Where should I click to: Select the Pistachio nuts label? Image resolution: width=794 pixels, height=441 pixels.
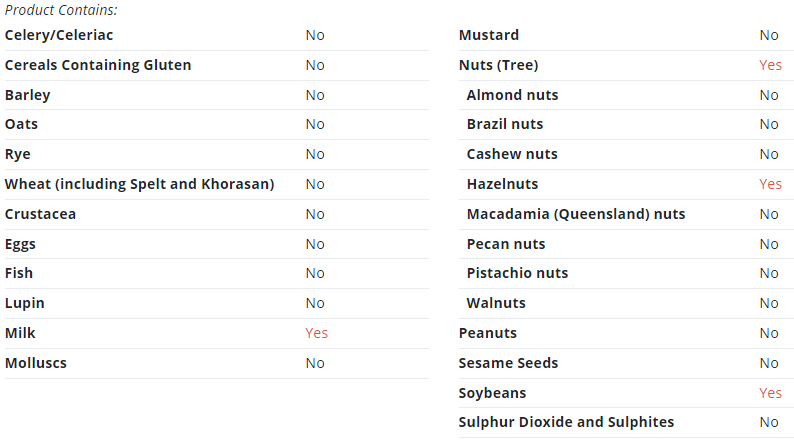coord(517,273)
